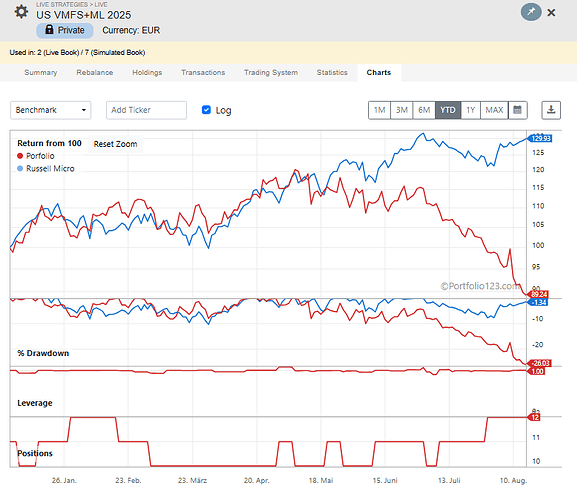Open the Transactions tab
577x500 pixels.
(203, 72)
